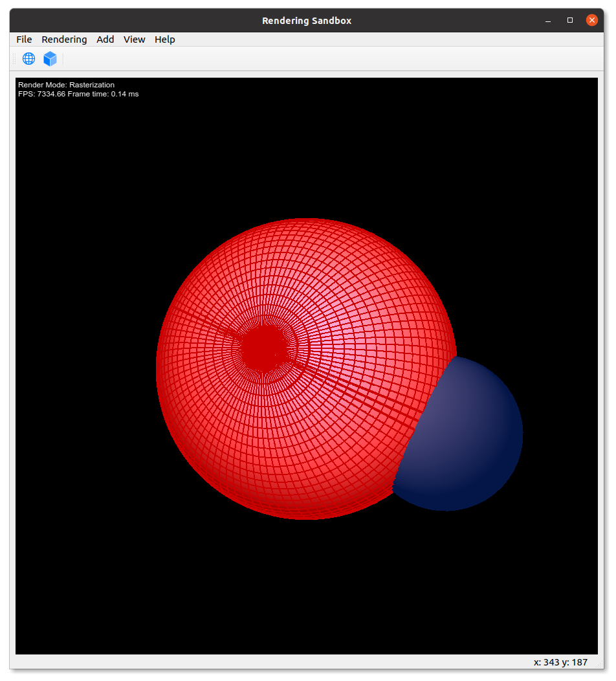Click the Rendering Sandbox title text

(307, 21)
